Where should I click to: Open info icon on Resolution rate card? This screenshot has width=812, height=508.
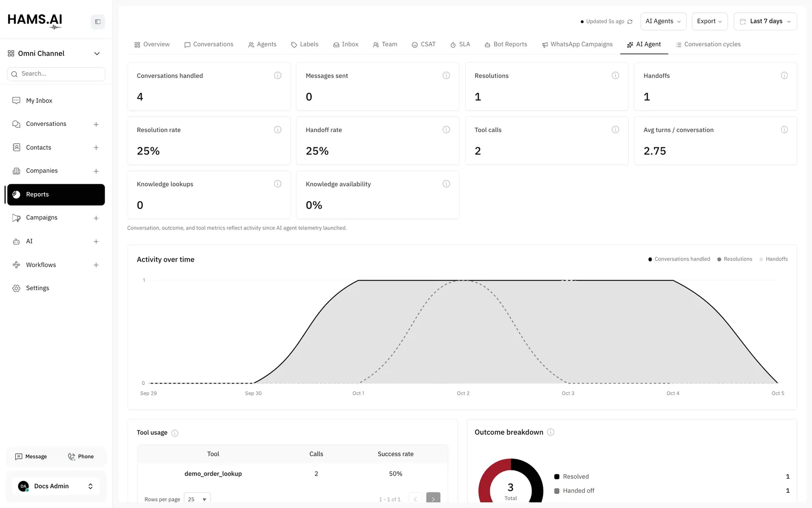point(278,130)
